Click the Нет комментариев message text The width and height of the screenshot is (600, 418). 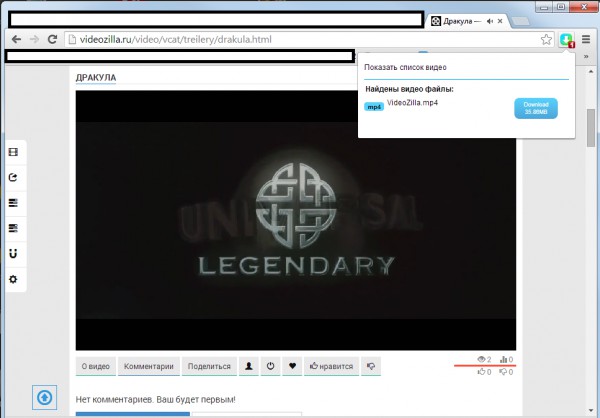point(156,400)
